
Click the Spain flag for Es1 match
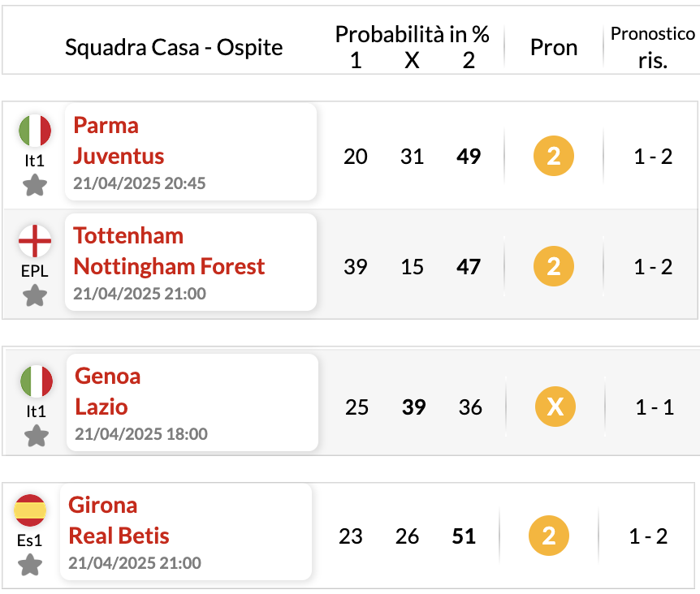point(30,510)
